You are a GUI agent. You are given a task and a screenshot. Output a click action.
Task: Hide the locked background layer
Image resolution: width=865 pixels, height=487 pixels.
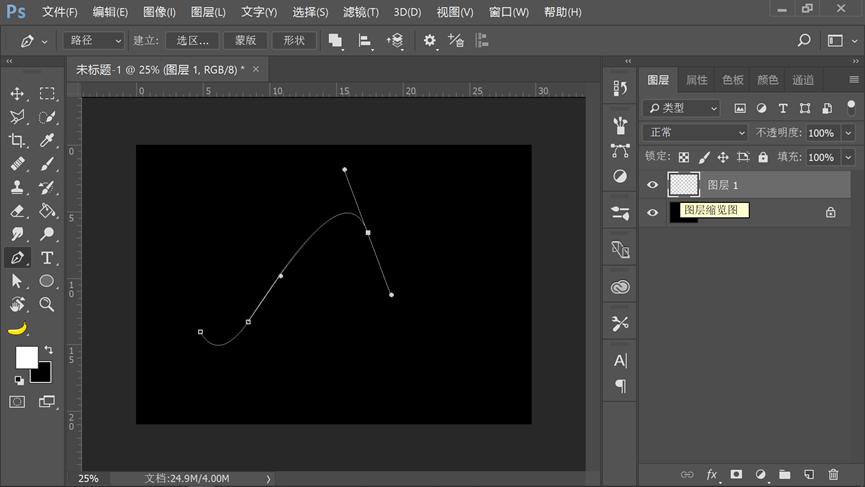click(x=652, y=212)
